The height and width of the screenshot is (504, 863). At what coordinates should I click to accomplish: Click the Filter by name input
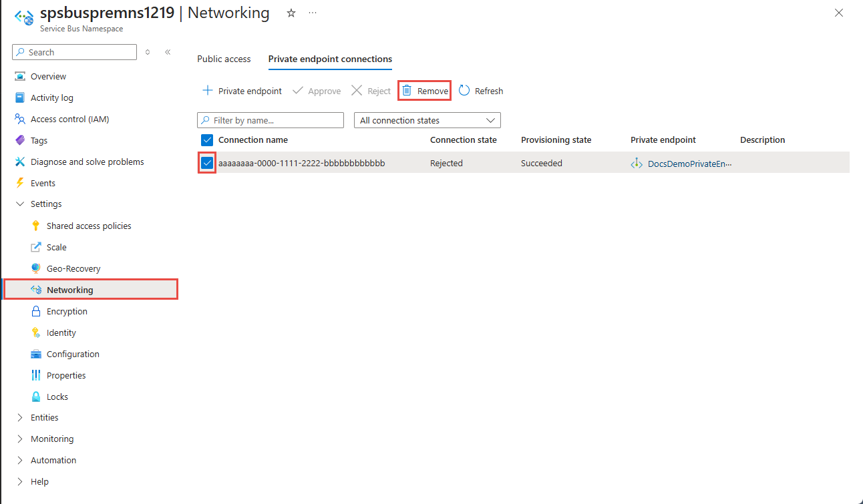(271, 120)
